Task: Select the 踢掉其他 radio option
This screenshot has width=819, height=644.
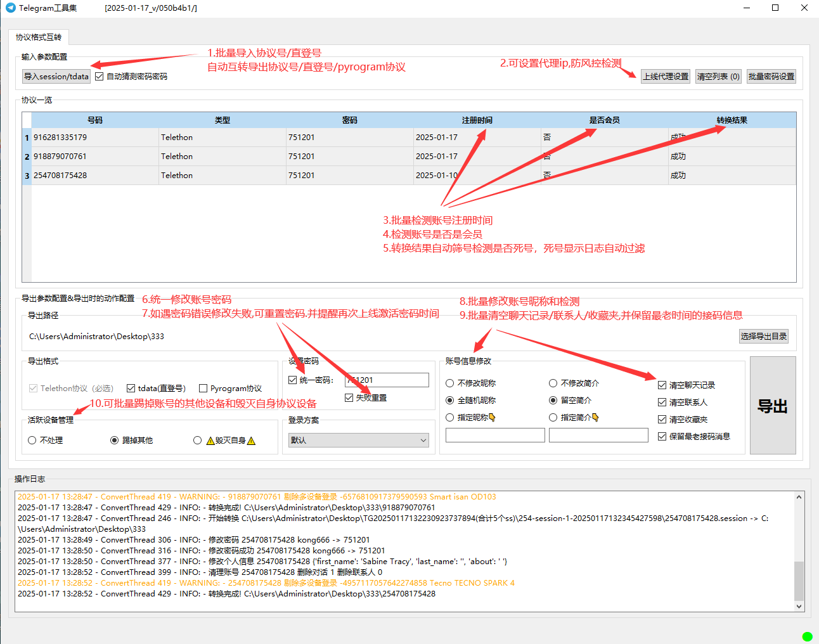Action: 132,441
